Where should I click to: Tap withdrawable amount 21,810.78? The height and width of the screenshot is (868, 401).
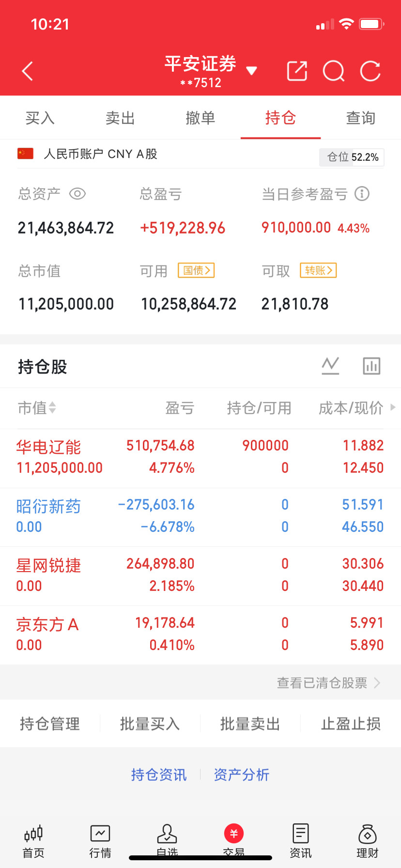[295, 304]
